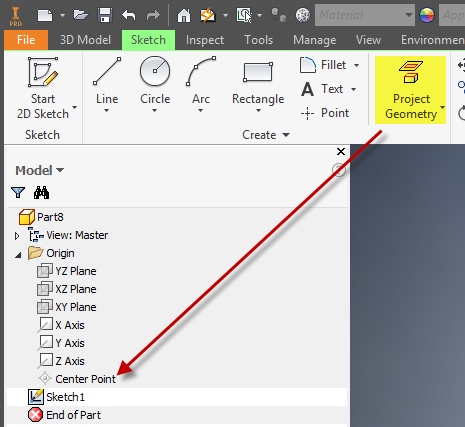Select Y Axis in the browser
Image resolution: width=465 pixels, height=427 pixels.
(x=61, y=343)
